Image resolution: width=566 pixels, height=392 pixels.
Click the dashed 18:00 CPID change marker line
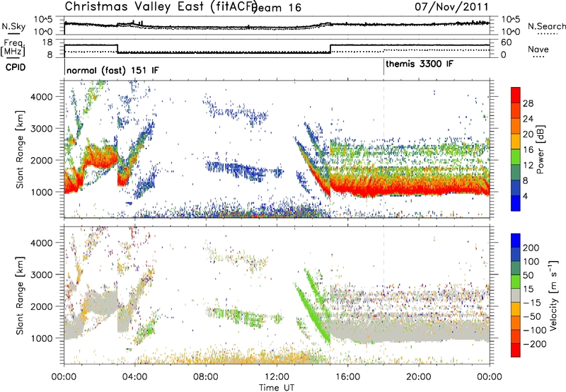383,149
